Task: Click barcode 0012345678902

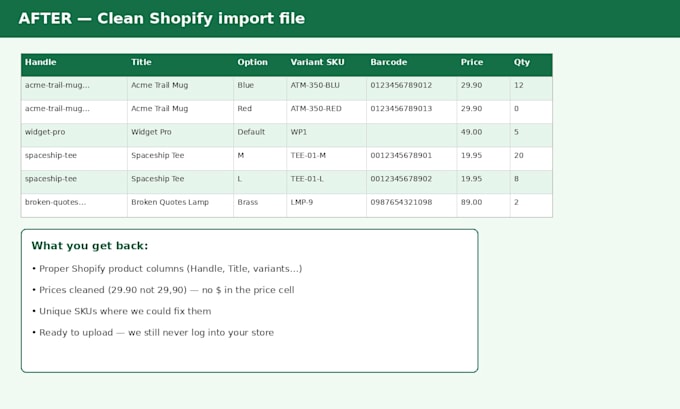Action: pos(412,182)
